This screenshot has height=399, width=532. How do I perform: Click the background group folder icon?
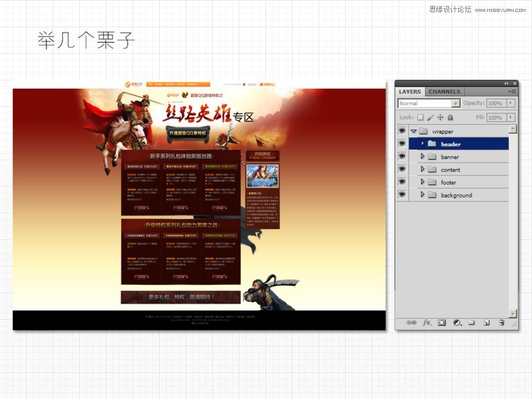[x=432, y=194]
